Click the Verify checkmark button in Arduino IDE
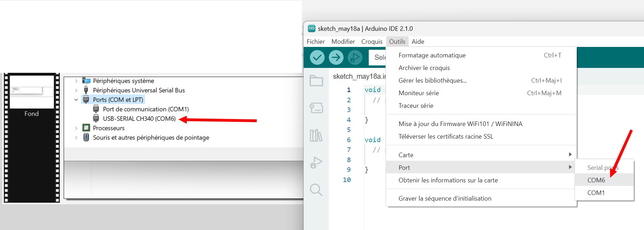Viewport: 644px width, 230px height. point(317,57)
